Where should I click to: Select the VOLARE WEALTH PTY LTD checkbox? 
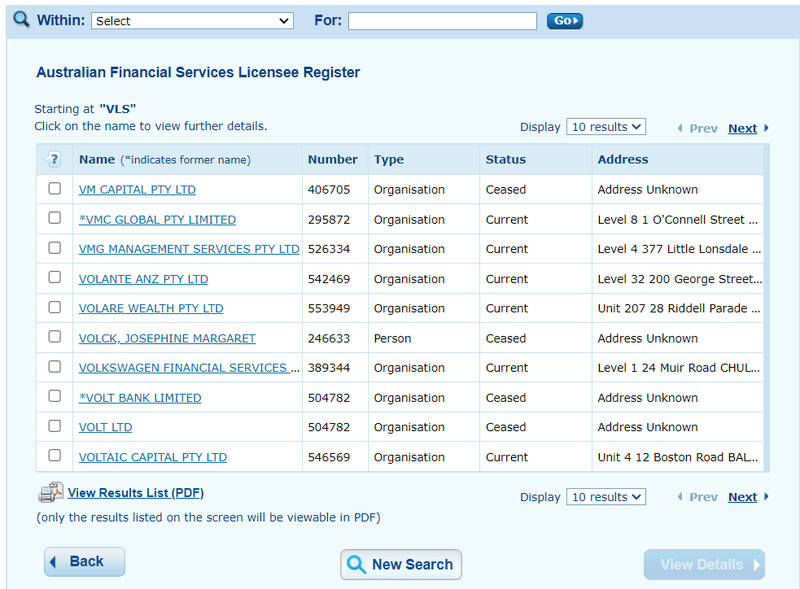pos(55,307)
